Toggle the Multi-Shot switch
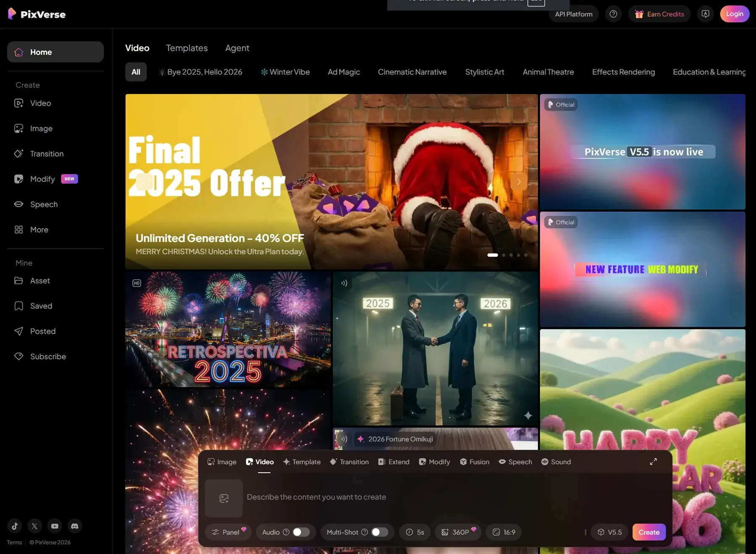 tap(380, 532)
